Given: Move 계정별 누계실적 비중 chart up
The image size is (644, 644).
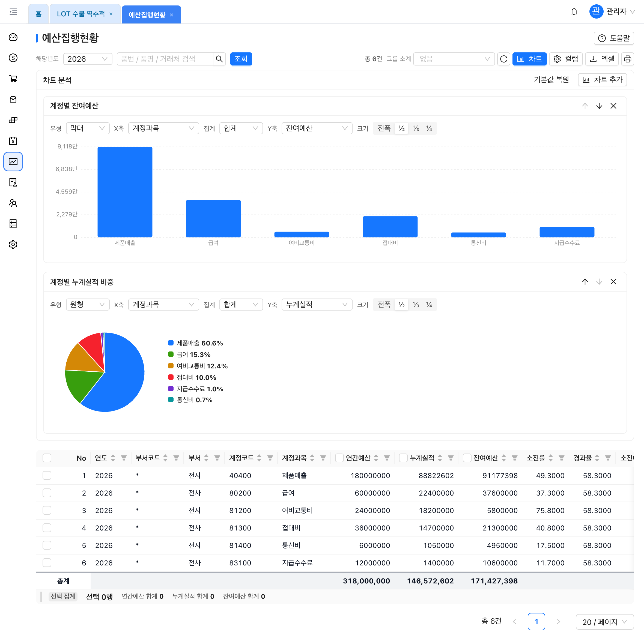Looking at the screenshot, I should pyautogui.click(x=585, y=282).
